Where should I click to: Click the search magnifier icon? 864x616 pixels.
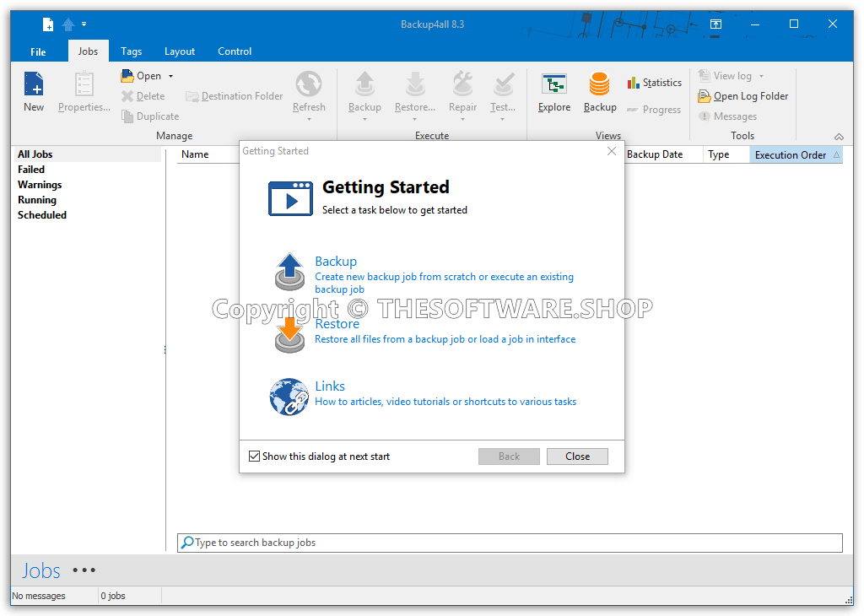pos(187,543)
